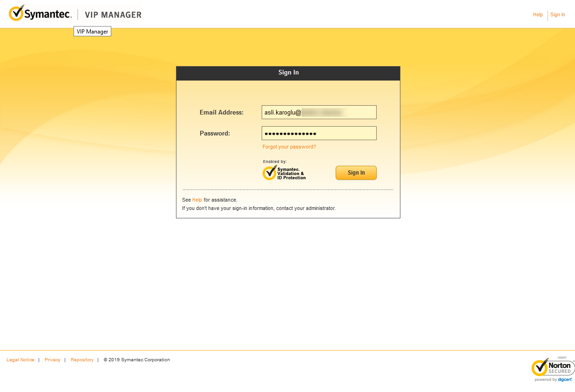Open Help from the top-right header

click(538, 15)
